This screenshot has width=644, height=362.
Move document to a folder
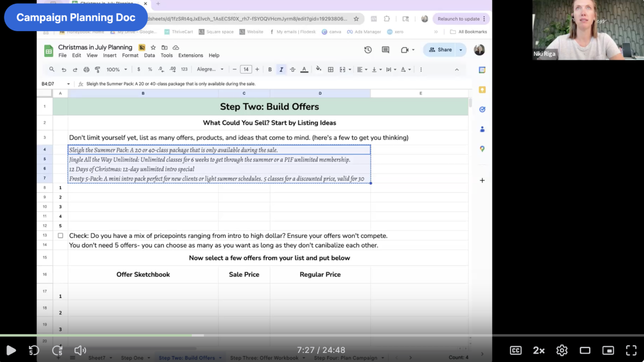[164, 48]
